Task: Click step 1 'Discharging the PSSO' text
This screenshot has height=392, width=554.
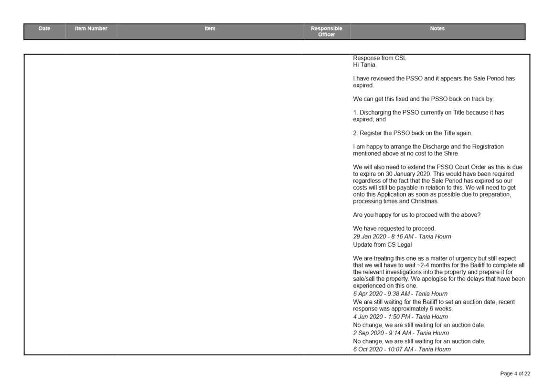Action: click(x=428, y=116)
